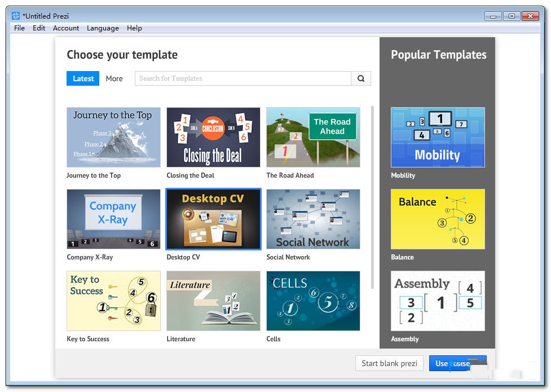This screenshot has height=392, width=551.
Task: Open the Help menu
Action: (x=134, y=28)
